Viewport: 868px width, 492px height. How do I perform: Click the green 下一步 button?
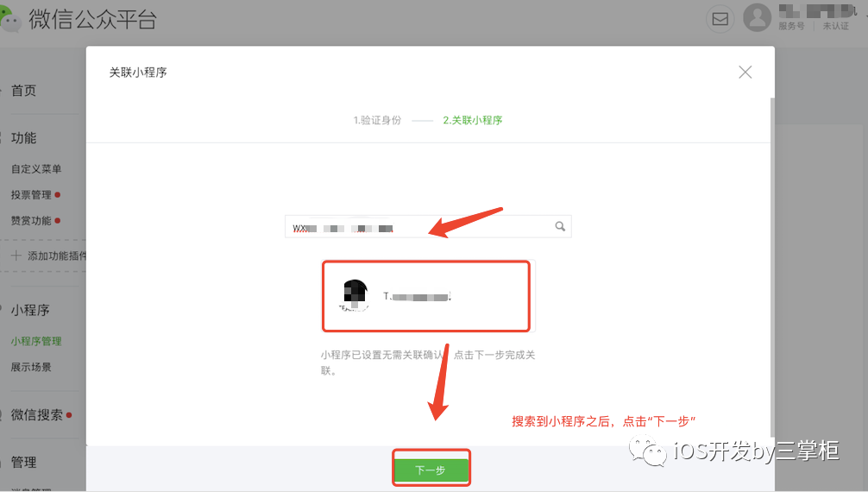(431, 470)
